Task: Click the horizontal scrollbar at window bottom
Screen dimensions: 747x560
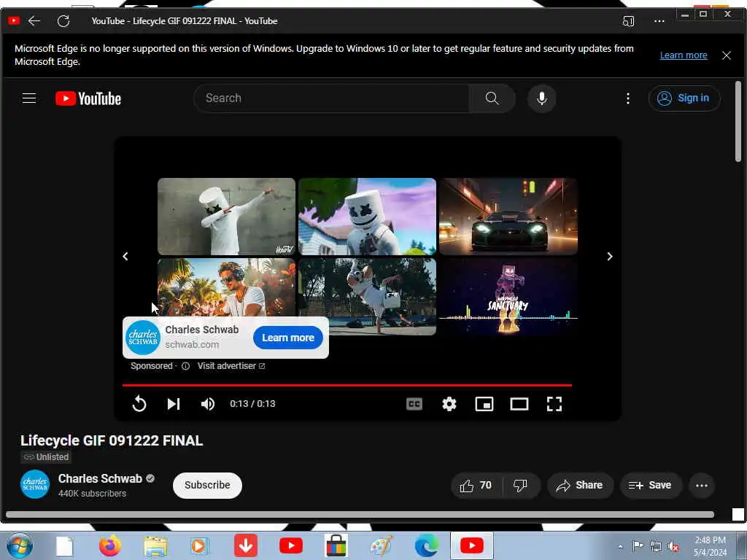Action: pos(360,514)
